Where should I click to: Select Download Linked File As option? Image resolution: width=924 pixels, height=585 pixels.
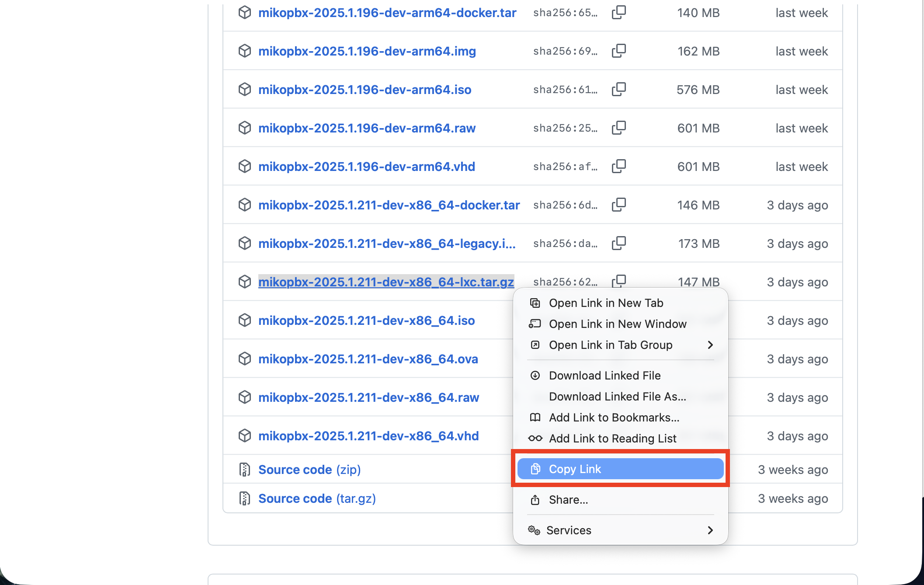[617, 397]
